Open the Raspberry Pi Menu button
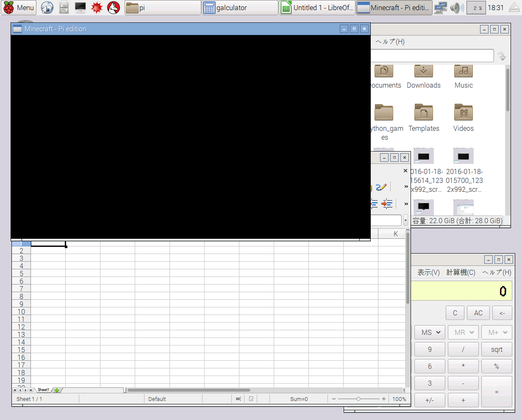The width and height of the screenshot is (522, 420). coord(19,8)
